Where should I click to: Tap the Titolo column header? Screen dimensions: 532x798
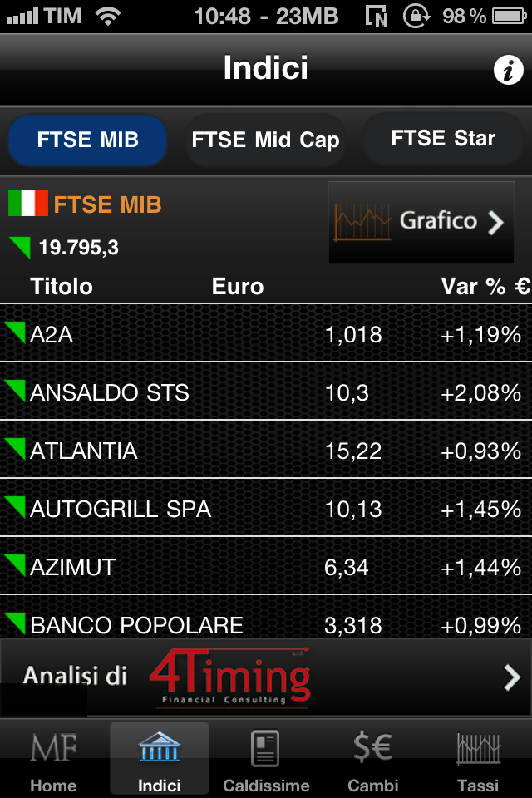point(62,287)
